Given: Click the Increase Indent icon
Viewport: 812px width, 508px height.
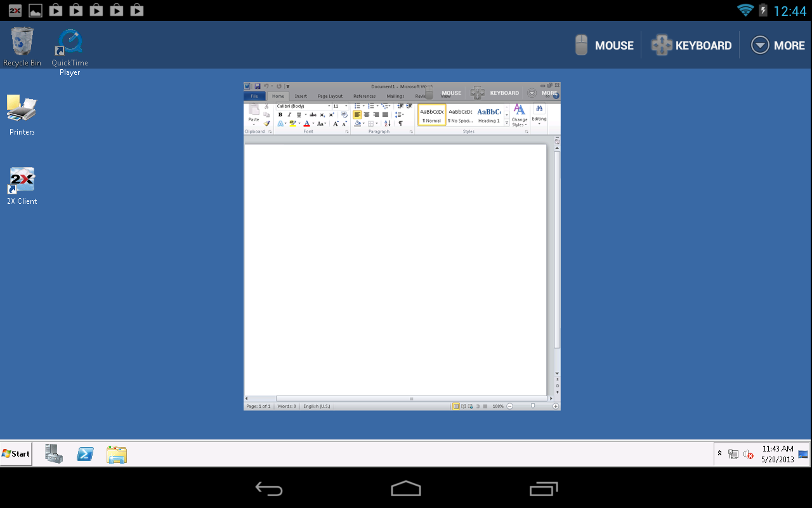Looking at the screenshot, I should [410, 106].
